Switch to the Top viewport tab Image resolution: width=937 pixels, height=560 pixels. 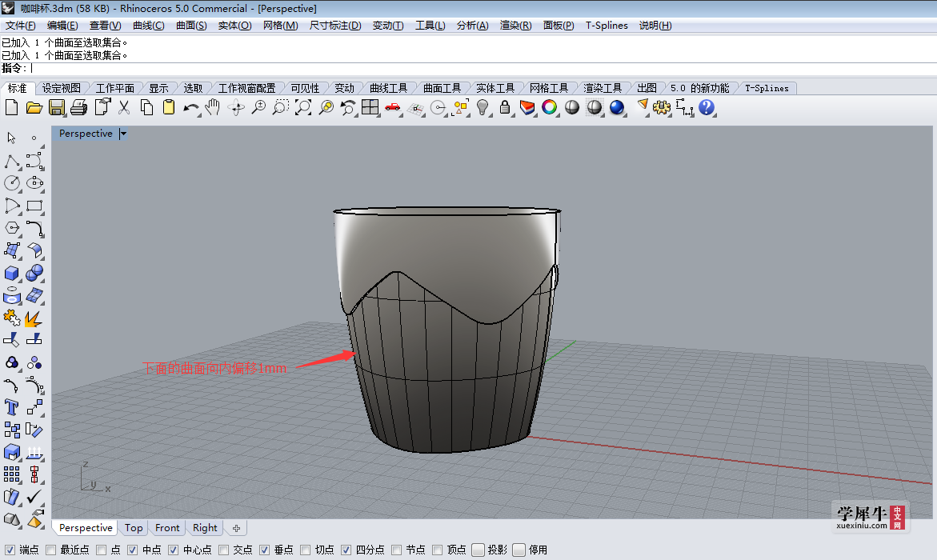pyautogui.click(x=134, y=528)
